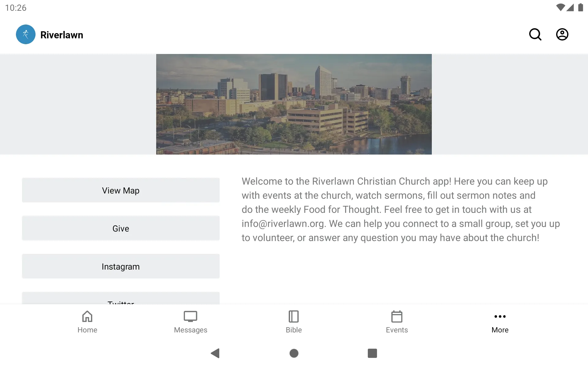Viewport: 588px width, 368px height.
Task: Open Instagram via the Instagram link
Action: pos(121,266)
